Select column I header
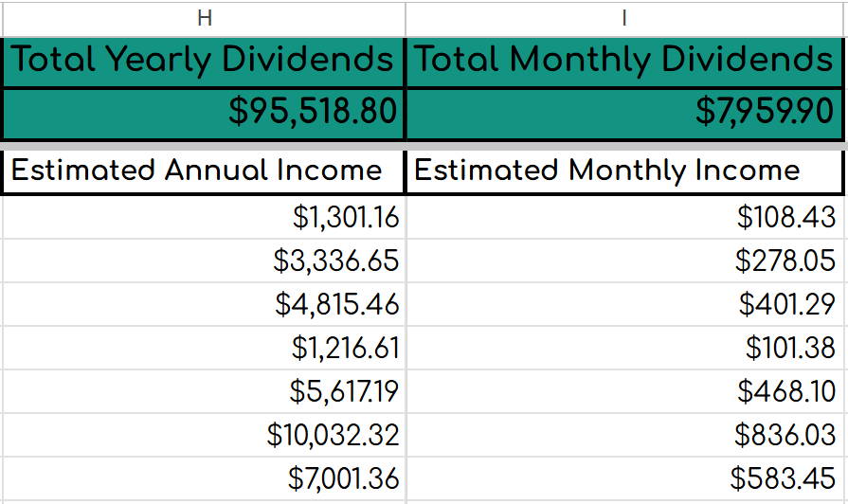 pos(624,19)
